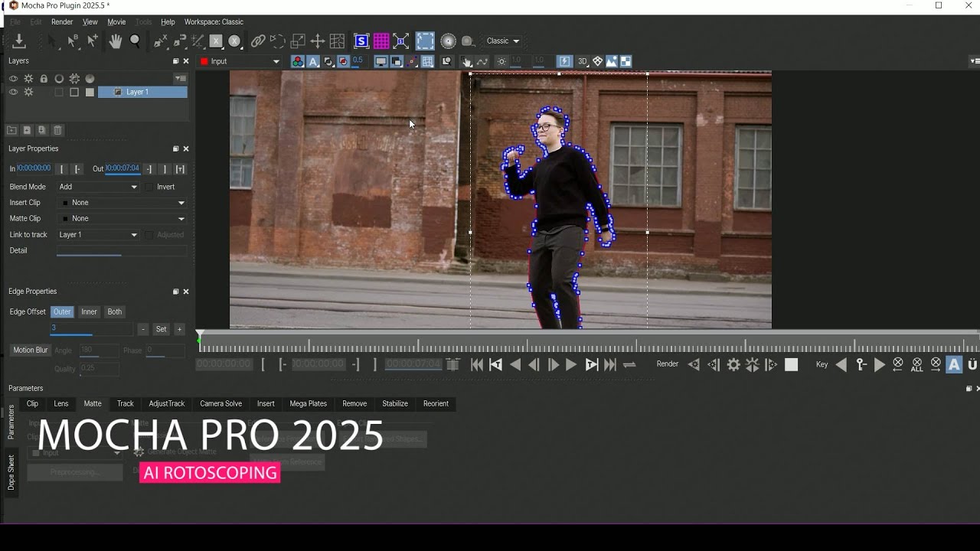The height and width of the screenshot is (551, 980).
Task: Toggle the loop playback arrows icon
Action: [x=629, y=365]
